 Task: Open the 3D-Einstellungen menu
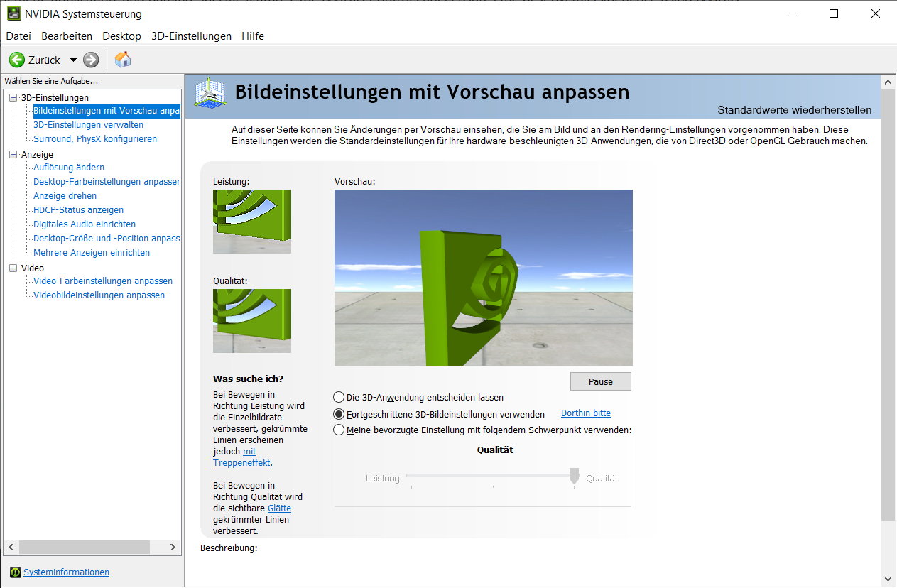(x=191, y=36)
